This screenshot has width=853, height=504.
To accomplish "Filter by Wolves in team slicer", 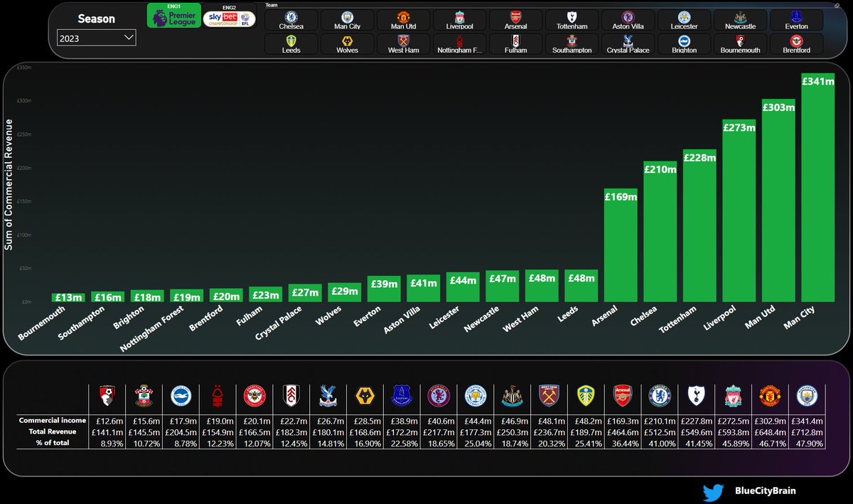I will tap(347, 44).
